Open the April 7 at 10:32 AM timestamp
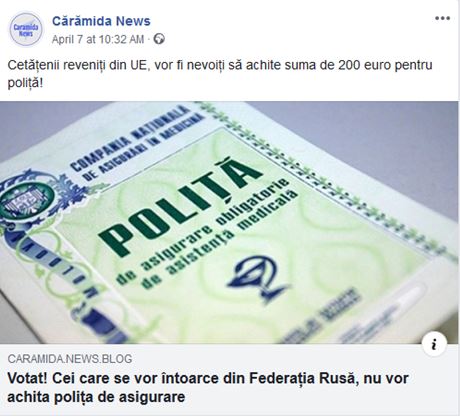This screenshot has height=416, width=460. [x=98, y=40]
